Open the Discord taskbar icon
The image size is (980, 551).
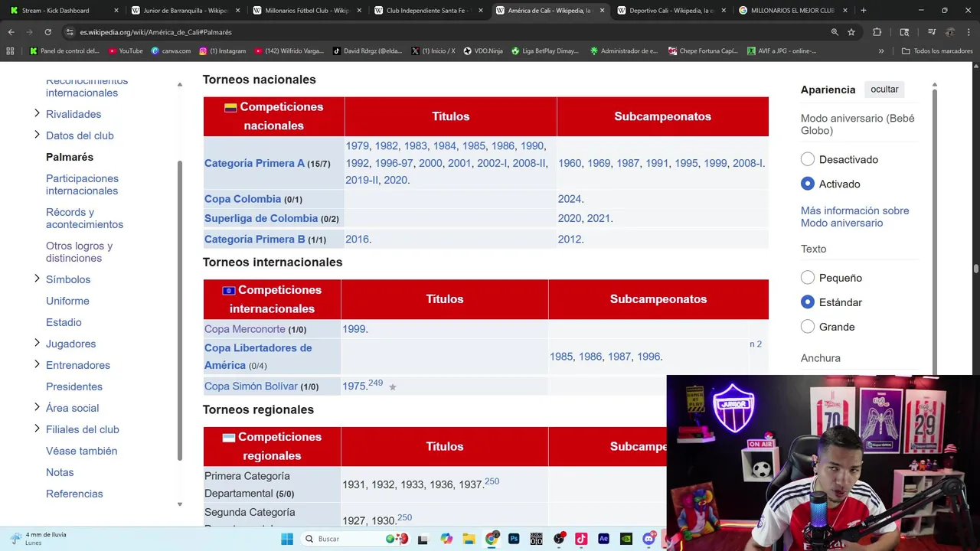(x=648, y=539)
